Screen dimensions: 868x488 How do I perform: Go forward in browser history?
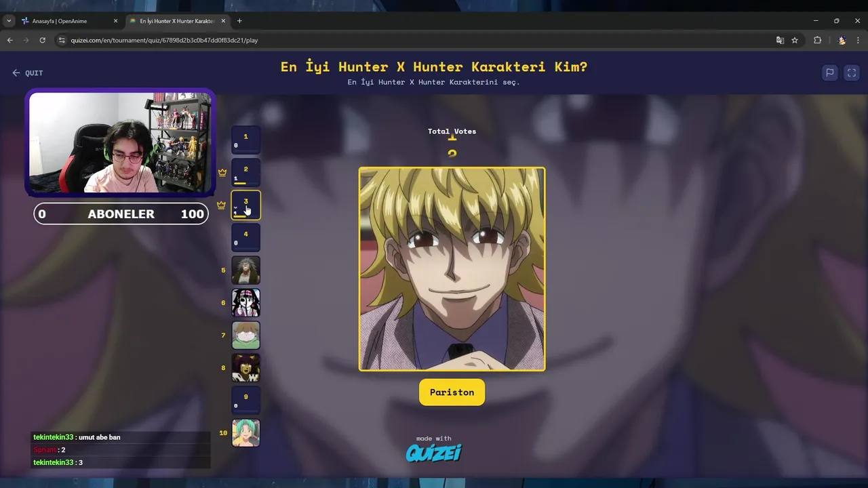point(26,40)
